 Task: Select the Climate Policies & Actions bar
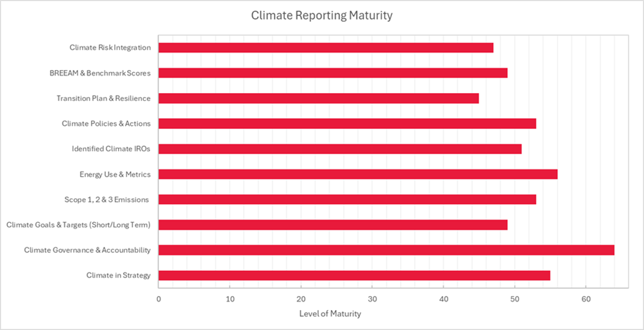[x=347, y=123]
